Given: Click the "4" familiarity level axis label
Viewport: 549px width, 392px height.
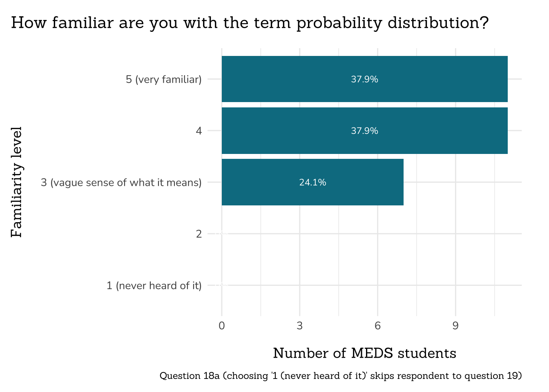Looking at the screenshot, I should pos(199,131).
